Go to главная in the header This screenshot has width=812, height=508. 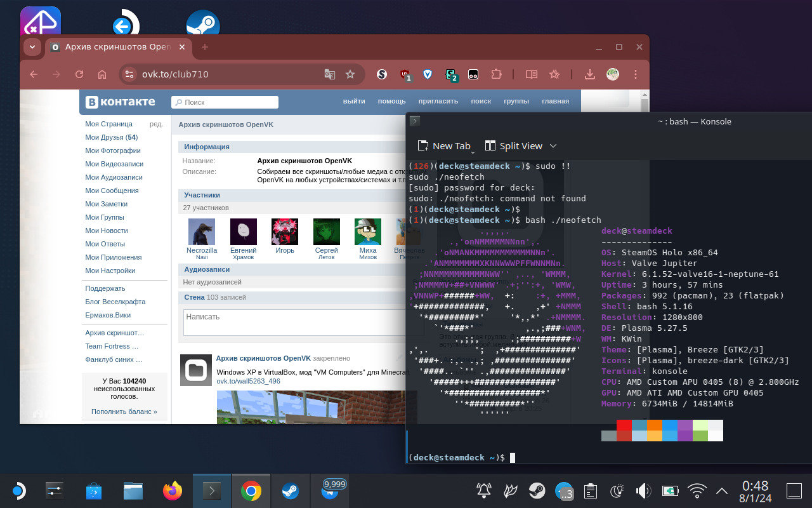[x=555, y=102]
